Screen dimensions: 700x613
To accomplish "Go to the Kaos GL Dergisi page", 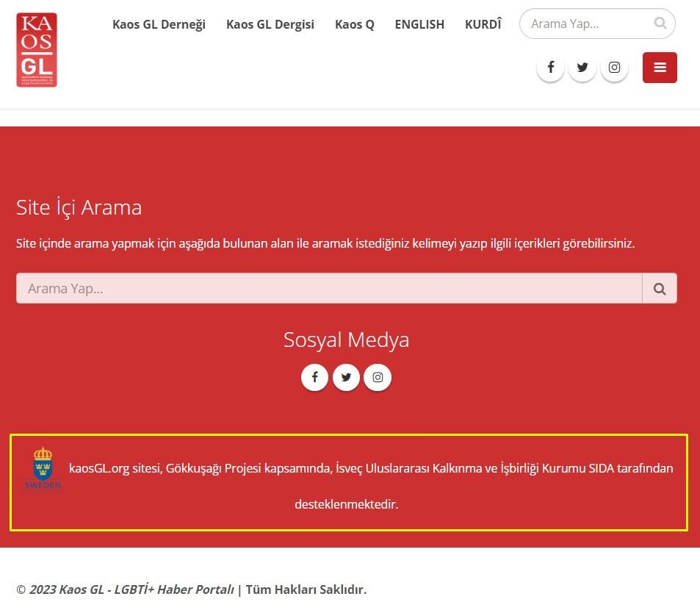I will pyautogui.click(x=270, y=24).
